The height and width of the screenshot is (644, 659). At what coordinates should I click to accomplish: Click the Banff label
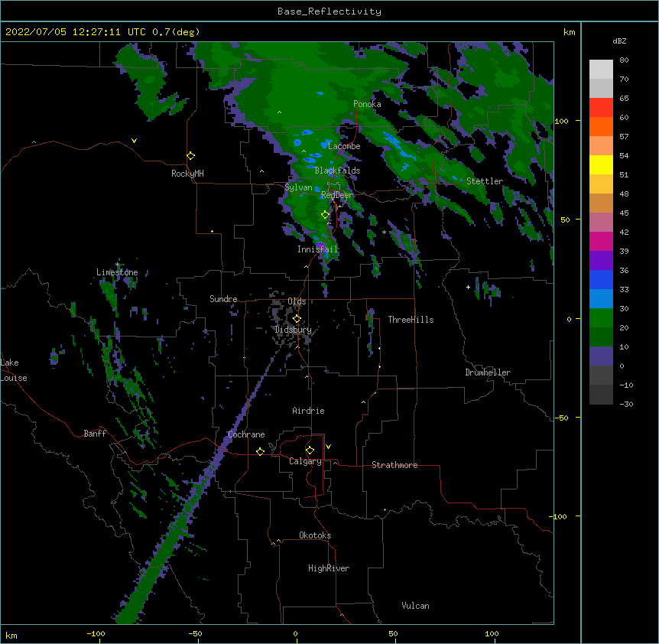95,434
